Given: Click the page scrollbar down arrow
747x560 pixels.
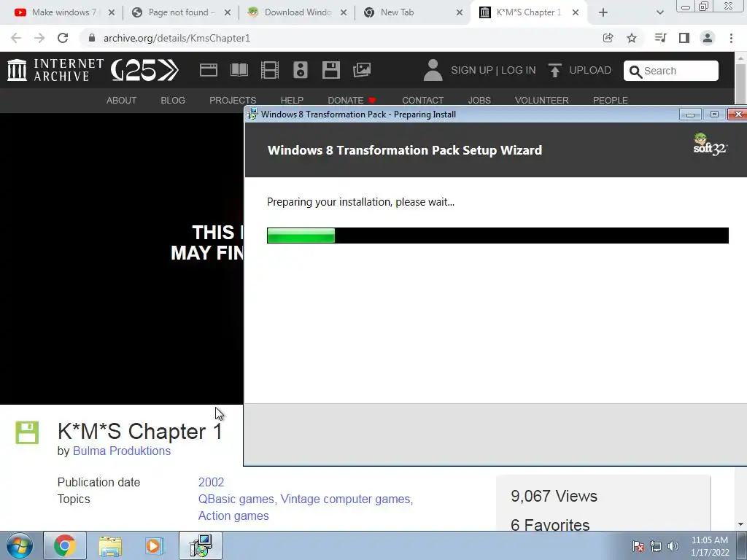Looking at the screenshot, I should tap(741, 524).
